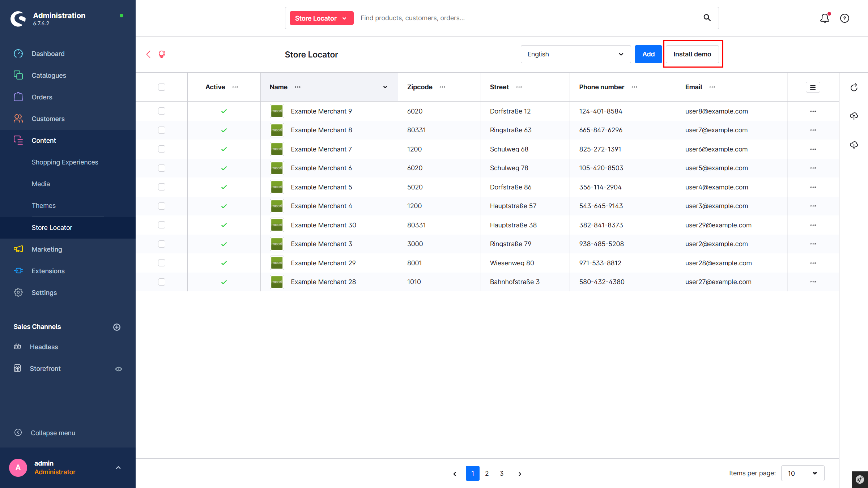Open the notifications bell
The width and height of the screenshot is (868, 488).
[824, 18]
